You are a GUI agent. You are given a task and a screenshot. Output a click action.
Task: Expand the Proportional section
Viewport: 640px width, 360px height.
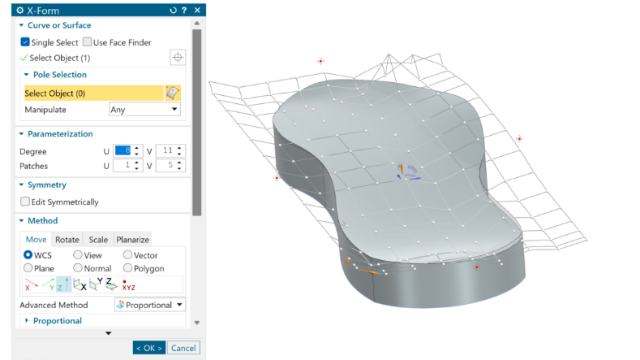[27, 321]
